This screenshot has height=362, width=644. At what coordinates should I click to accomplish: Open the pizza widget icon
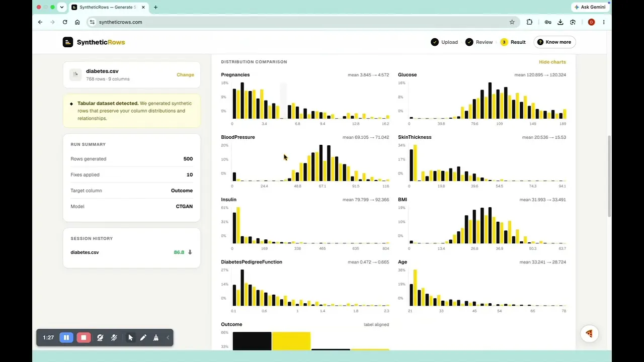(589, 334)
